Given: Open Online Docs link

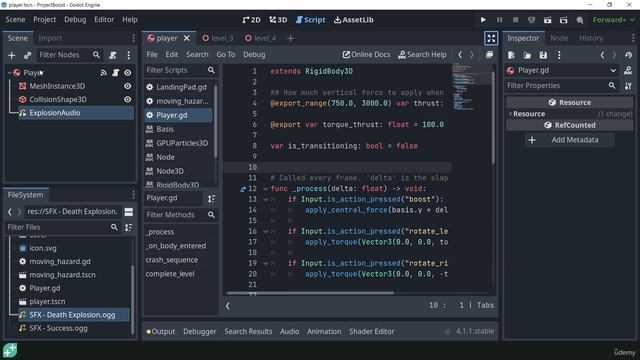Looking at the screenshot, I should coord(366,54).
